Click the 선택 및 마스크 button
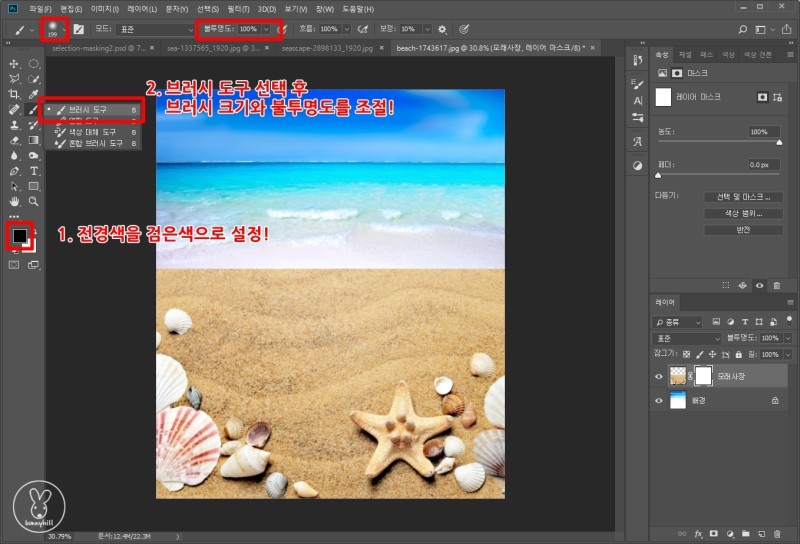The height and width of the screenshot is (544, 800). (742, 197)
